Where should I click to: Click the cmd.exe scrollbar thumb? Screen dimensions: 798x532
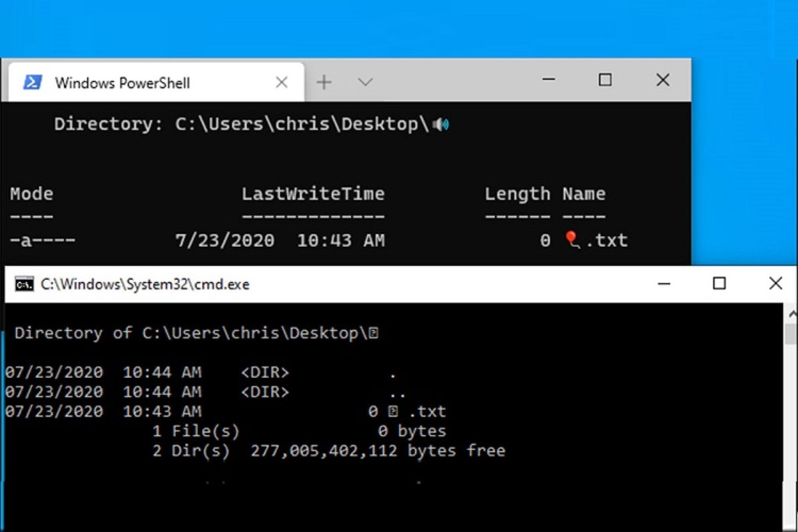(x=791, y=334)
